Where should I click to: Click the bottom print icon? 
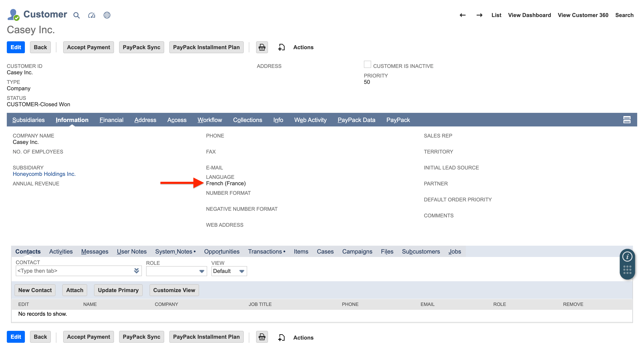pos(262,337)
